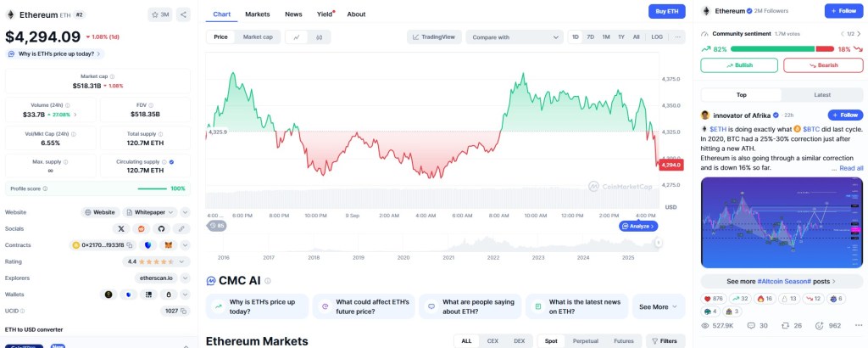
Task: Open the Reddit social link
Action: pyautogui.click(x=142, y=228)
